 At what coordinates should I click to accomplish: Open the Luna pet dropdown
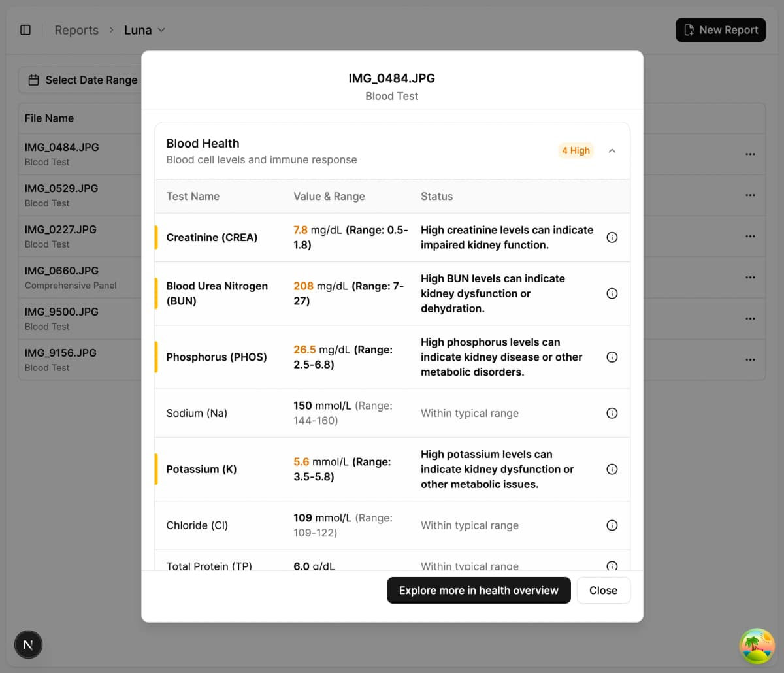(144, 30)
